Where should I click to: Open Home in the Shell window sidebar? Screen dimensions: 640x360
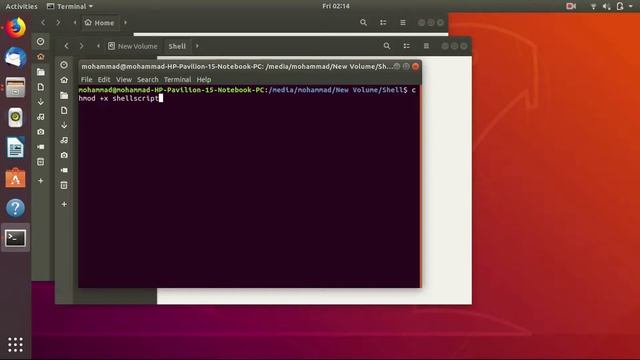coord(64,80)
